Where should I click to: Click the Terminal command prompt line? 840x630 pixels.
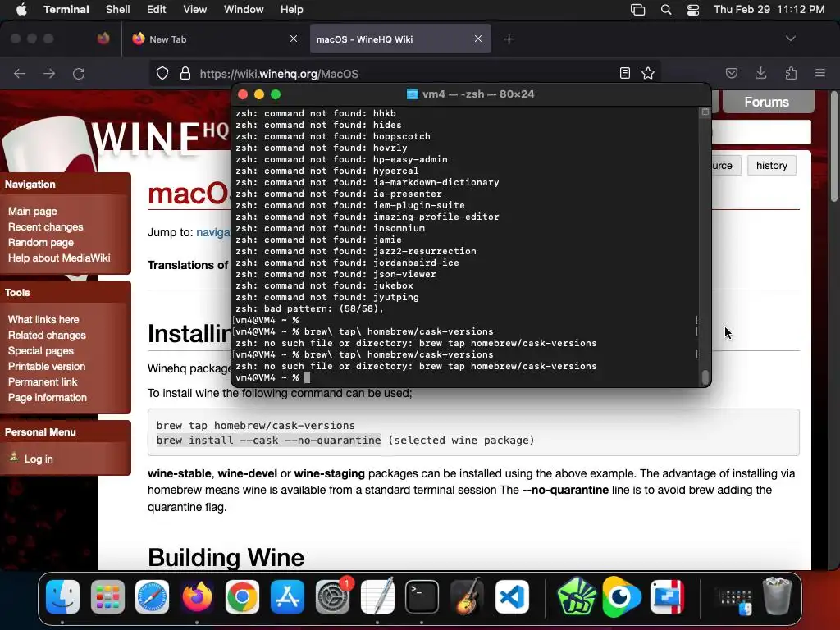(466, 377)
